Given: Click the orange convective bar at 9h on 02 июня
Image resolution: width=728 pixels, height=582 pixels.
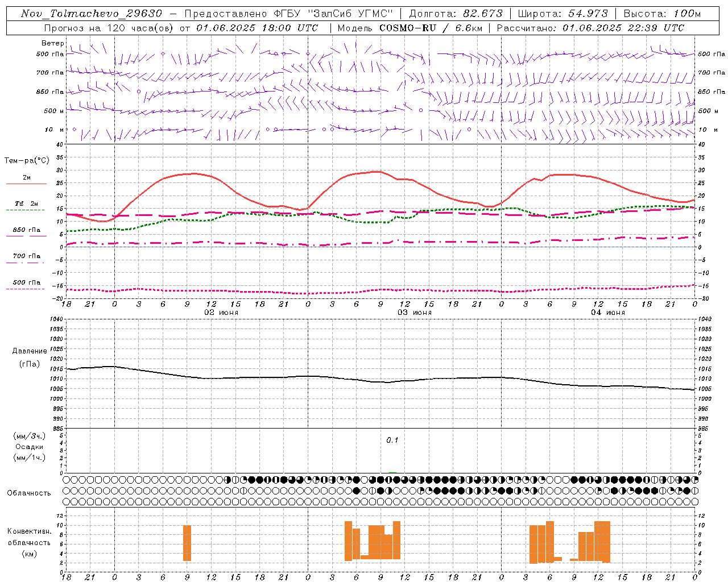Looking at the screenshot, I should (x=187, y=543).
